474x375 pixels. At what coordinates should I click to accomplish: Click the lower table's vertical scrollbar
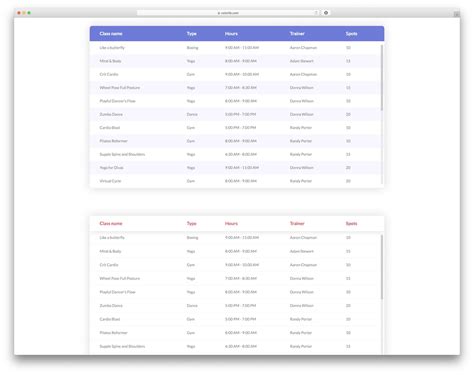pos(382,267)
